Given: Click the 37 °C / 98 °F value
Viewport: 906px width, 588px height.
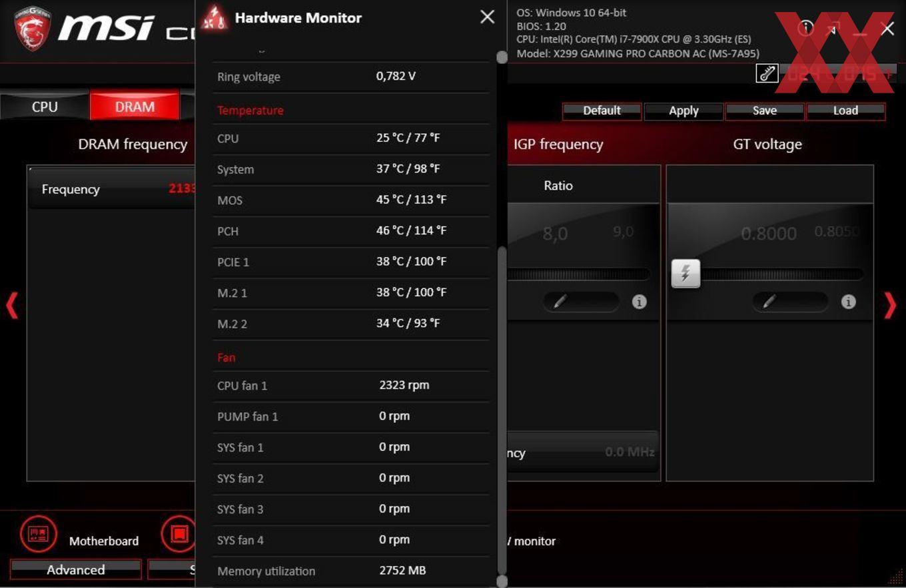Looking at the screenshot, I should pyautogui.click(x=408, y=168).
